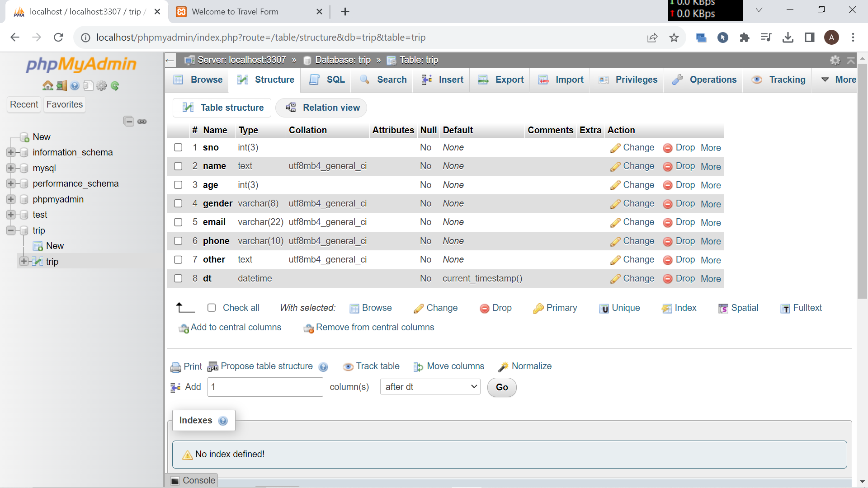The image size is (868, 488).
Task: Open the Export tab
Action: coord(509,80)
